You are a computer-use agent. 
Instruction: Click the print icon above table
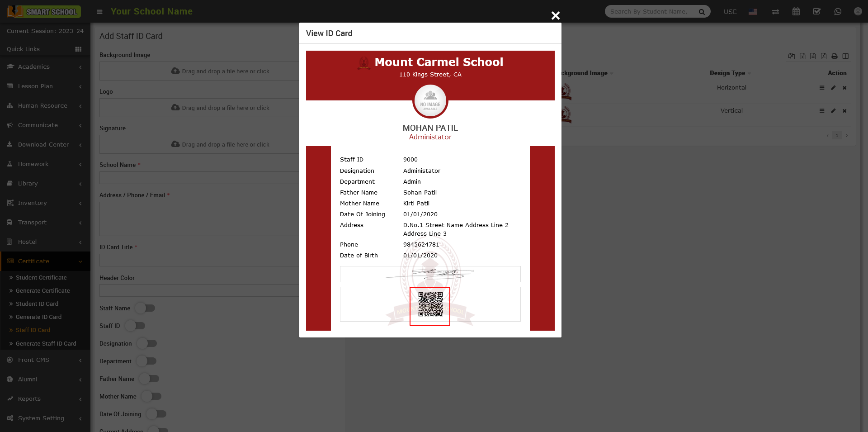point(835,56)
